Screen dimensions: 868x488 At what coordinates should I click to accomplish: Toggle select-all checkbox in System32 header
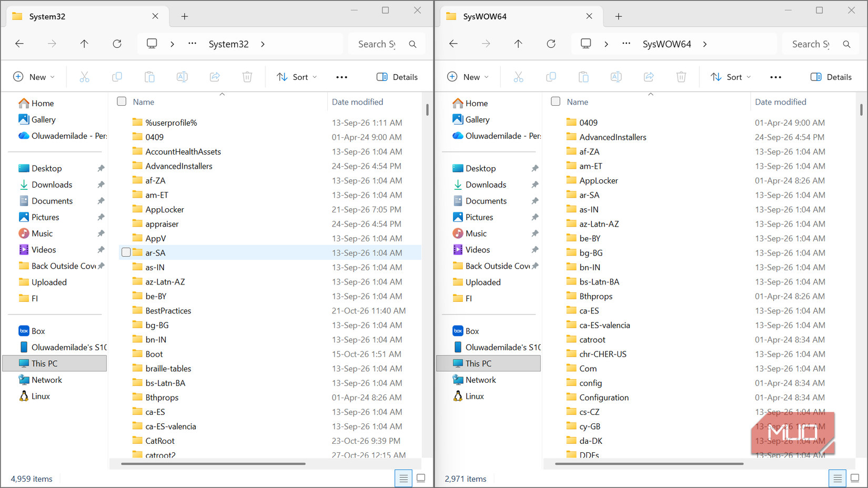point(122,101)
